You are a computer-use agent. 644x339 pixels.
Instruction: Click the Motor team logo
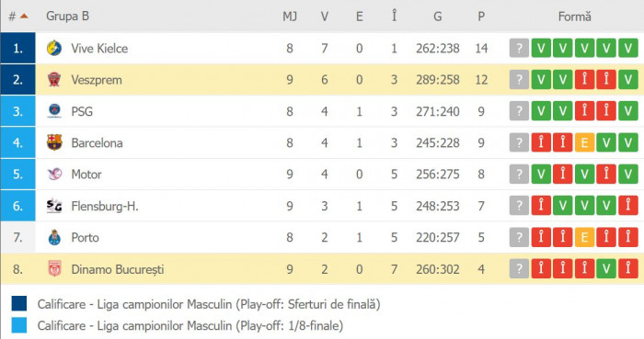[x=54, y=175]
